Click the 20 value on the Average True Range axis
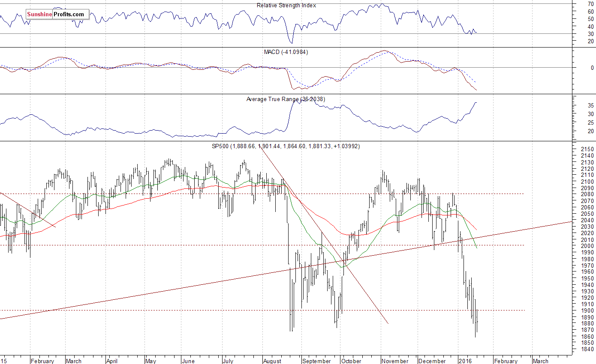The height and width of the screenshot is (364, 596). 591,131
